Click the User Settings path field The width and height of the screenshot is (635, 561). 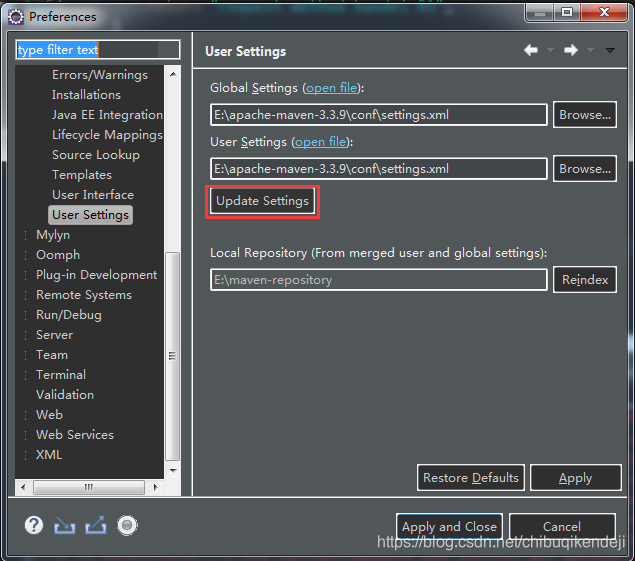pyautogui.click(x=379, y=169)
